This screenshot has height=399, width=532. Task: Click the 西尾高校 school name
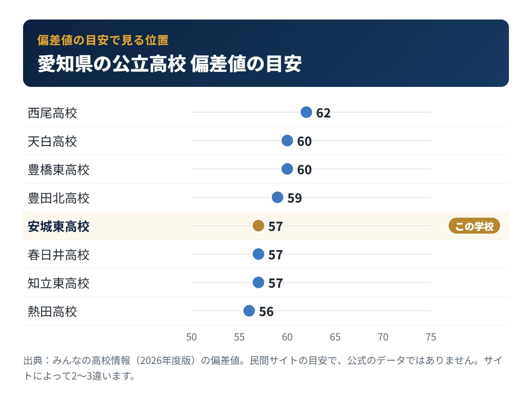(x=52, y=113)
